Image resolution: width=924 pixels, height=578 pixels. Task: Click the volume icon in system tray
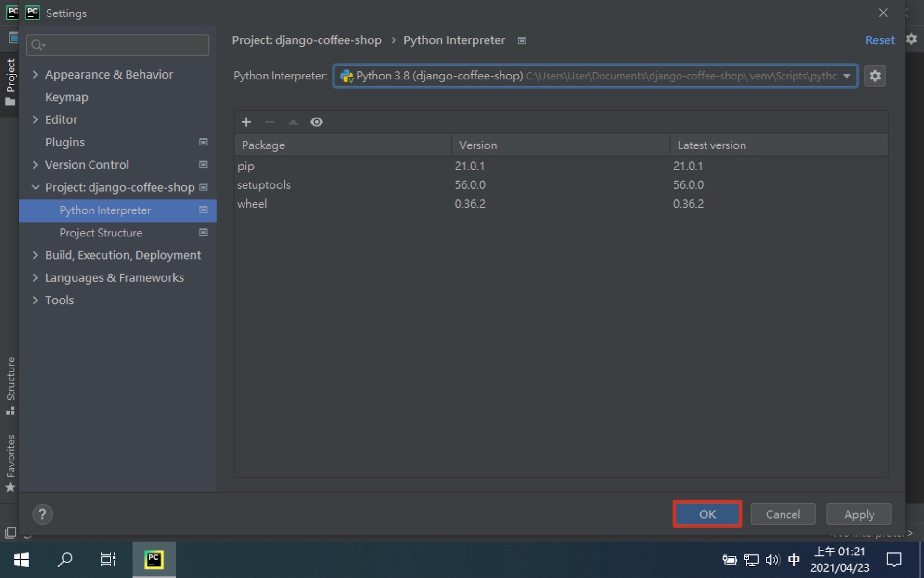point(772,560)
